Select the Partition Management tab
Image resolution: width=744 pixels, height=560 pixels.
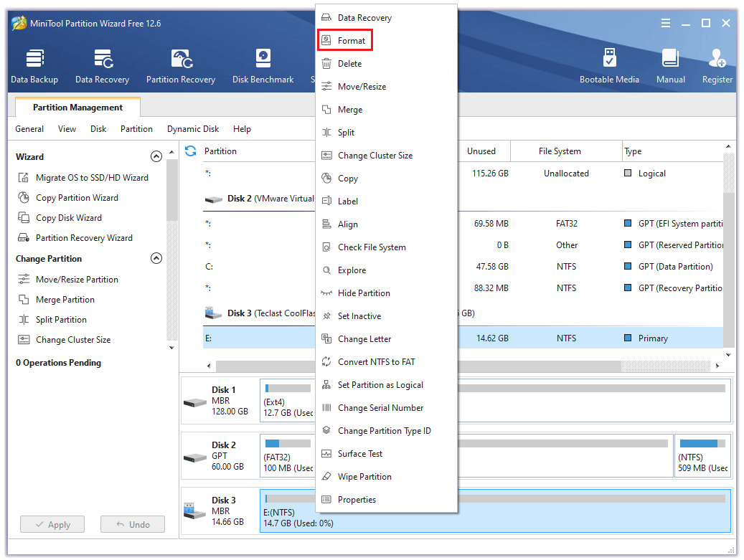[x=77, y=108]
